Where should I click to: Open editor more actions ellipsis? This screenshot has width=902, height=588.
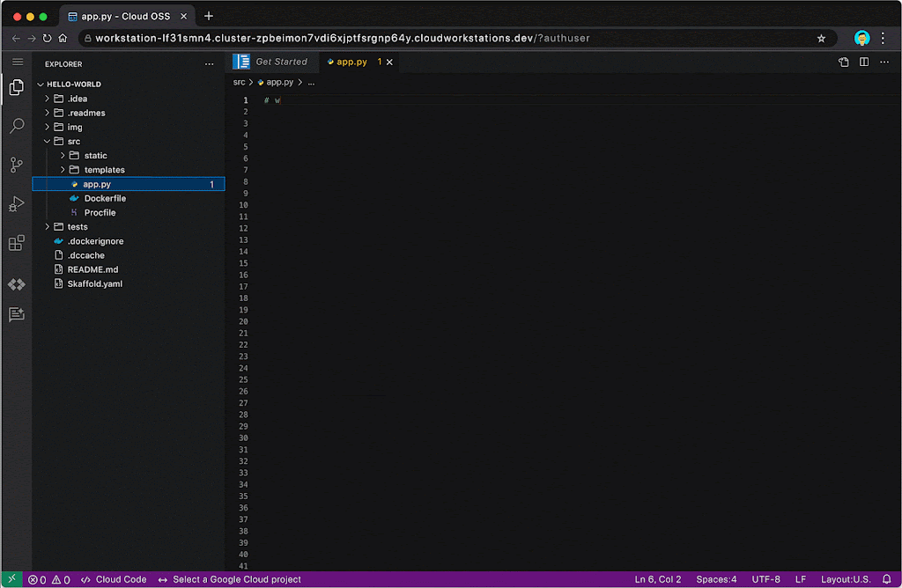pos(884,62)
